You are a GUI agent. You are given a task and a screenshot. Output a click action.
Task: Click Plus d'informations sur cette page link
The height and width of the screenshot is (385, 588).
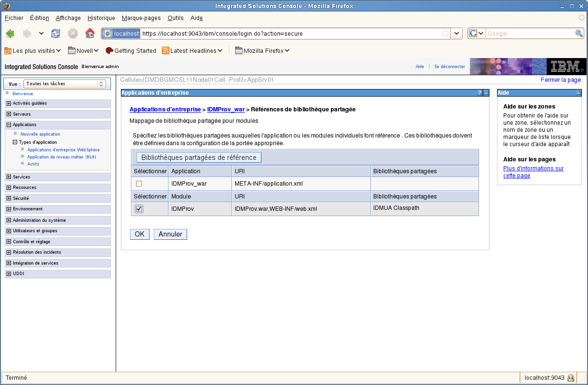(533, 172)
